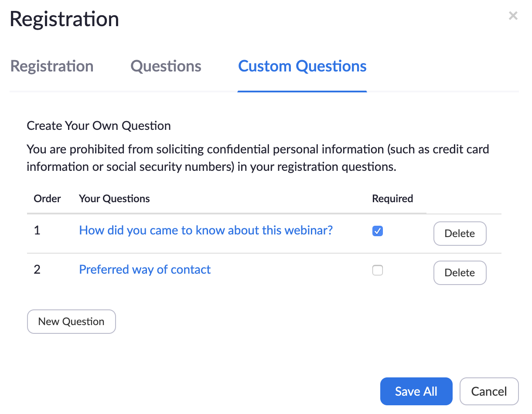532x414 pixels.
Task: Uncheck Required for the webinar question
Action: click(x=378, y=231)
